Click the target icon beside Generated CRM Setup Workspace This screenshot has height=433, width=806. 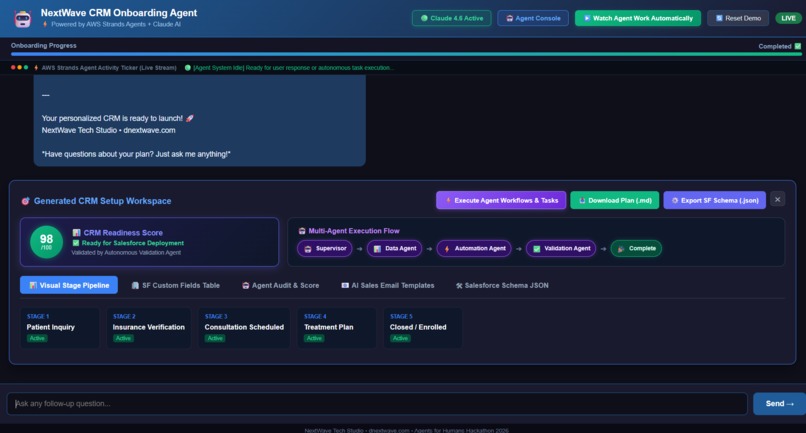pyautogui.click(x=25, y=201)
